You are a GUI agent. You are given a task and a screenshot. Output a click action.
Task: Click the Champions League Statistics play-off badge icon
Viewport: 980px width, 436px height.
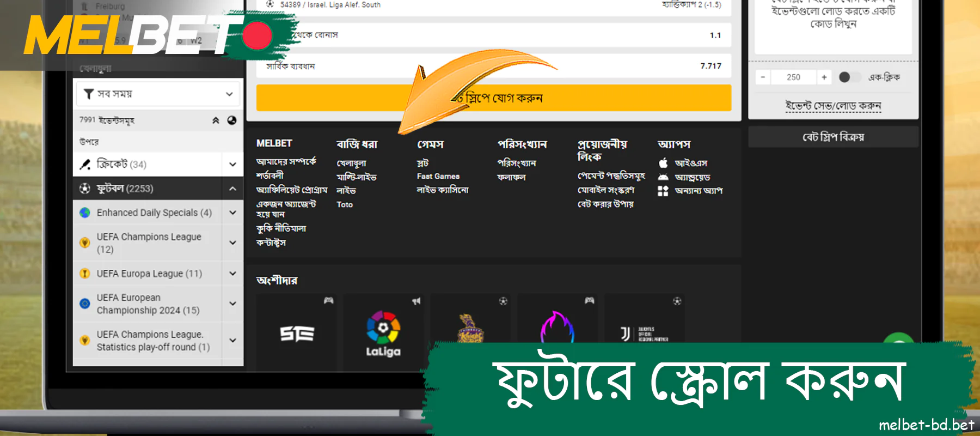[85, 341]
